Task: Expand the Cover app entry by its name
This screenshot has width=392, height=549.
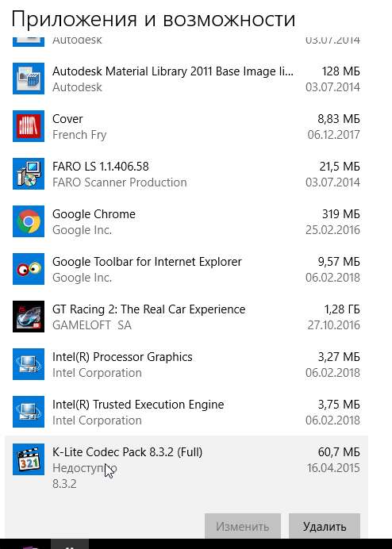Action: click(x=67, y=119)
